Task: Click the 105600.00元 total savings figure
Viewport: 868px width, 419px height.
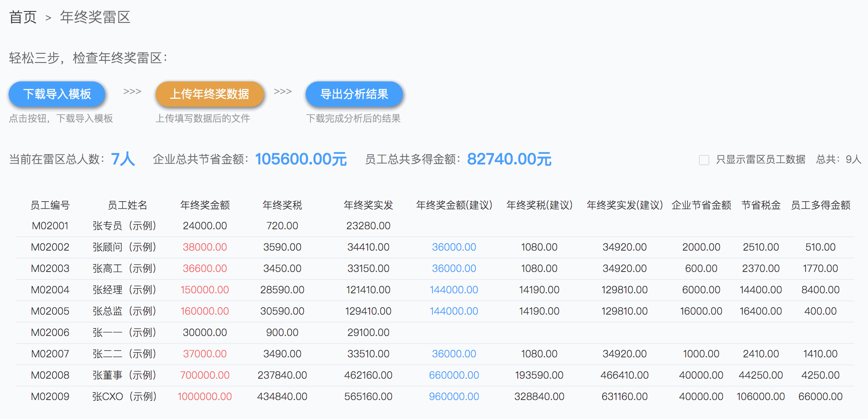Action: pos(301,159)
